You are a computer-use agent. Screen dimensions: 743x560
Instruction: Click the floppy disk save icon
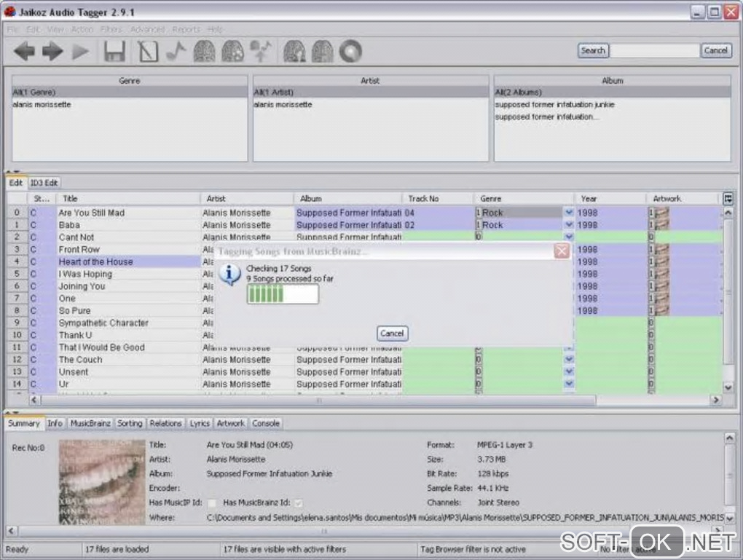pyautogui.click(x=114, y=51)
